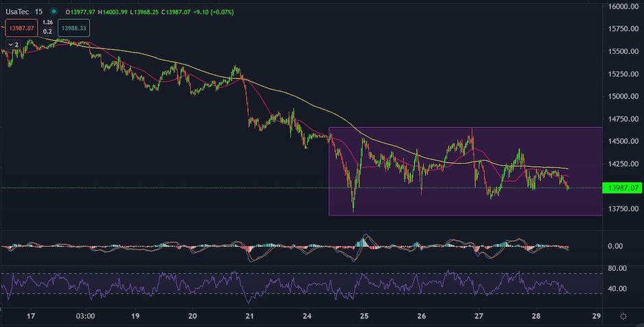
Task: Click date 17 on time axis
Action: click(x=30, y=316)
